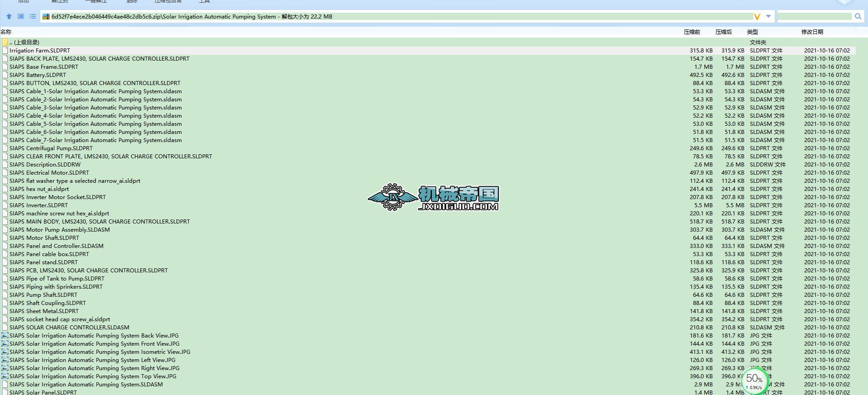Sort by the 类型 column header
The width and height of the screenshot is (868, 395).
[752, 32]
